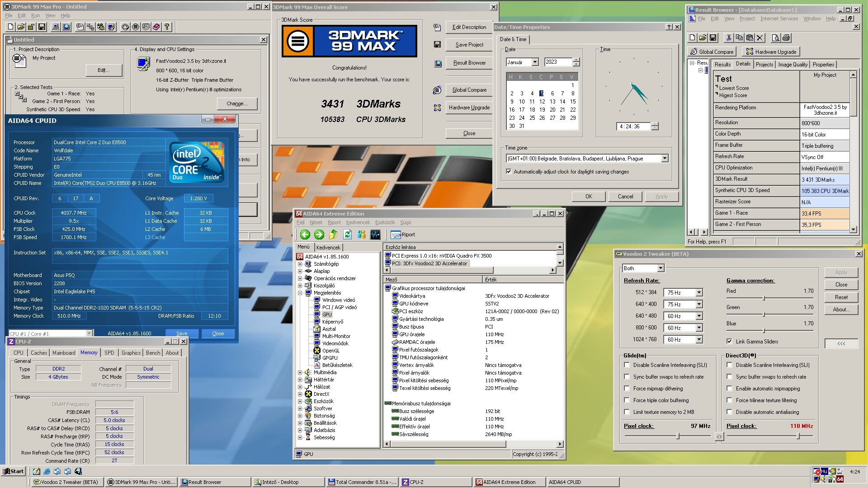Open the Both dropdown in Voodoo 2 Tweaker

pyautogui.click(x=660, y=268)
